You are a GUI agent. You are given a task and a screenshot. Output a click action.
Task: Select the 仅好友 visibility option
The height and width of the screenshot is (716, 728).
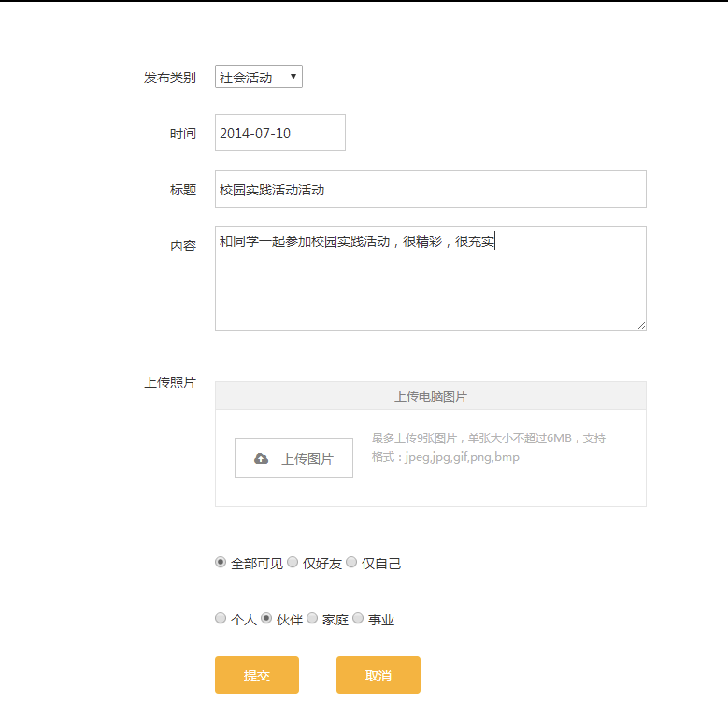(x=293, y=563)
